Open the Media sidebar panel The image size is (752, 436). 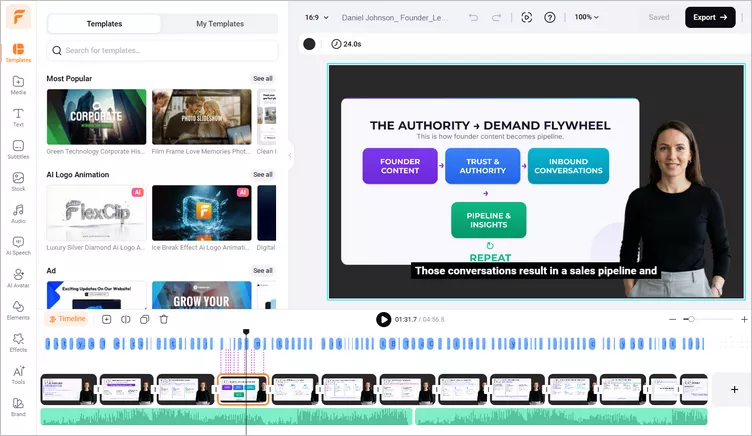click(18, 85)
